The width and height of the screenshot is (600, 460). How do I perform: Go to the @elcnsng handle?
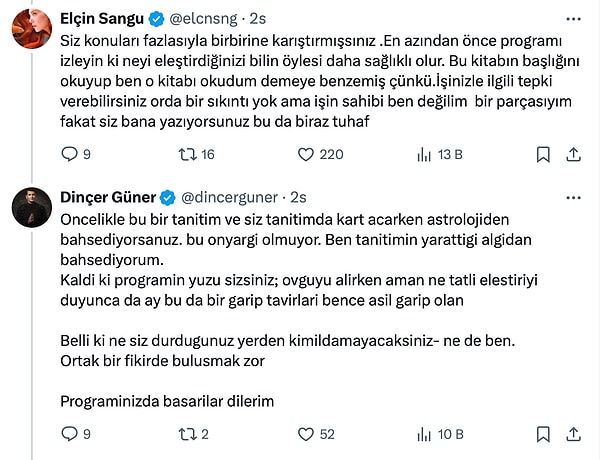tap(208, 19)
